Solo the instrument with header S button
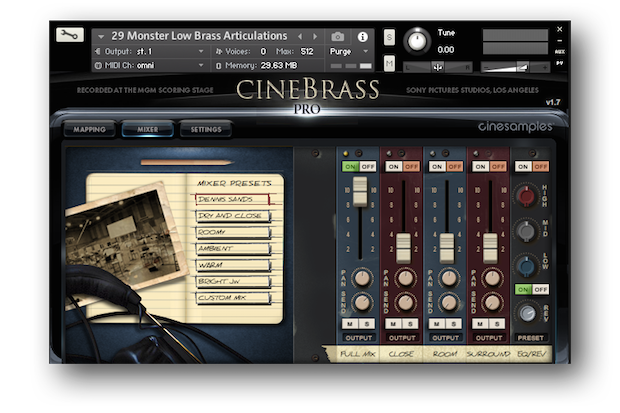Screen dimensions: 620x413 click(x=389, y=38)
